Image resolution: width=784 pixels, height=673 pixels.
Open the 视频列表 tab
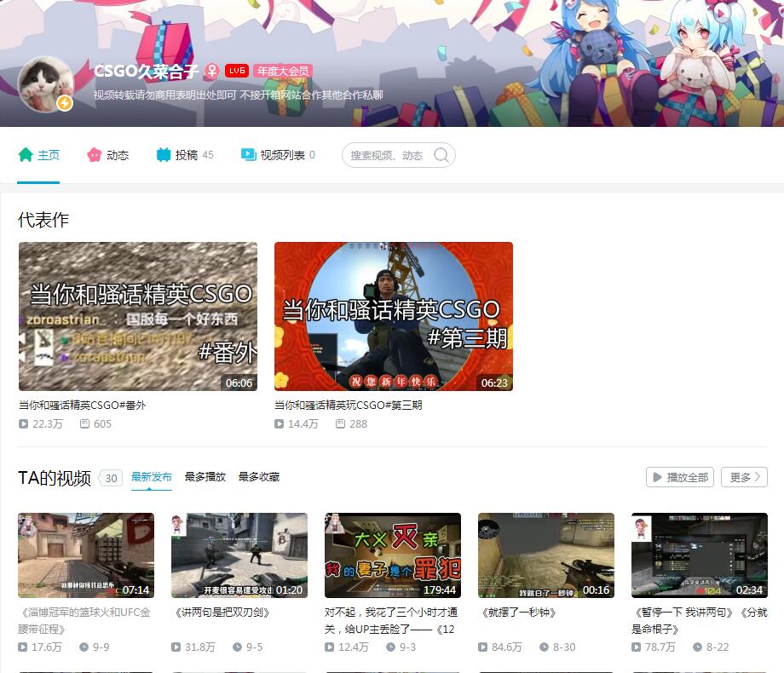tap(278, 155)
